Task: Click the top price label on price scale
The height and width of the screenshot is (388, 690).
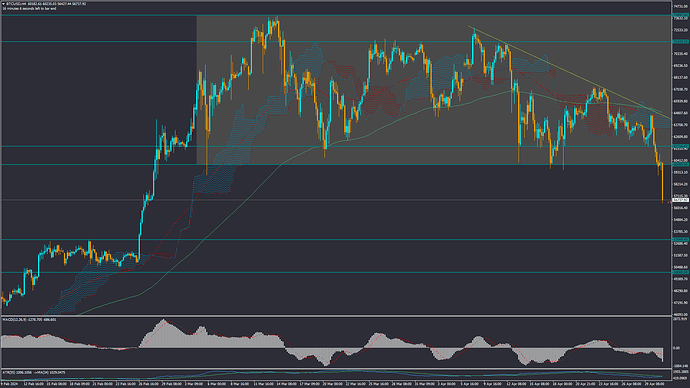Action: tap(681, 7)
